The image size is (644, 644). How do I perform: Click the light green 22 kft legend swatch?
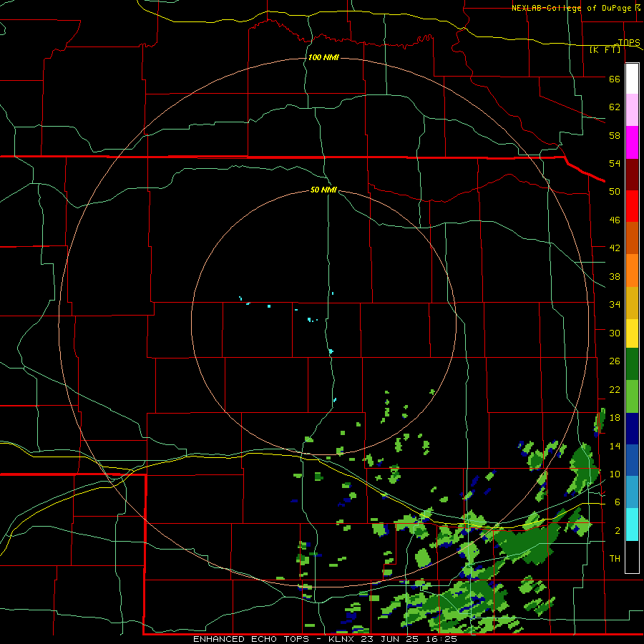pos(632,396)
